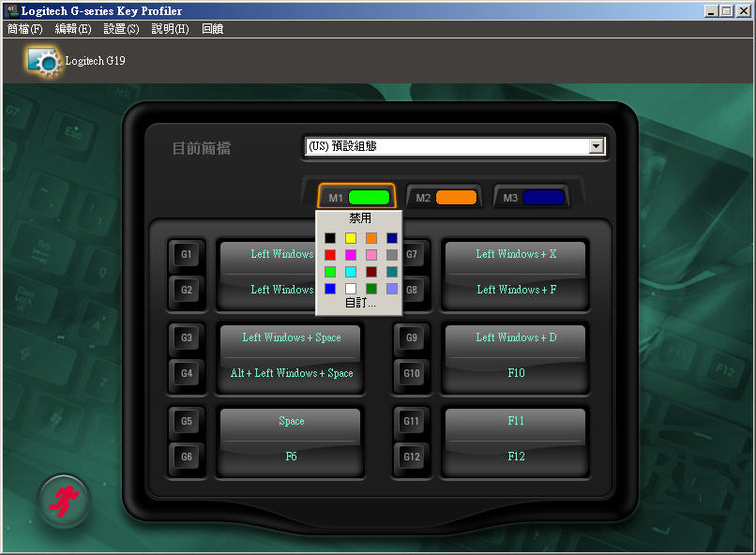Select the G1 key button
Image resolution: width=756 pixels, height=555 pixels.
[187, 254]
